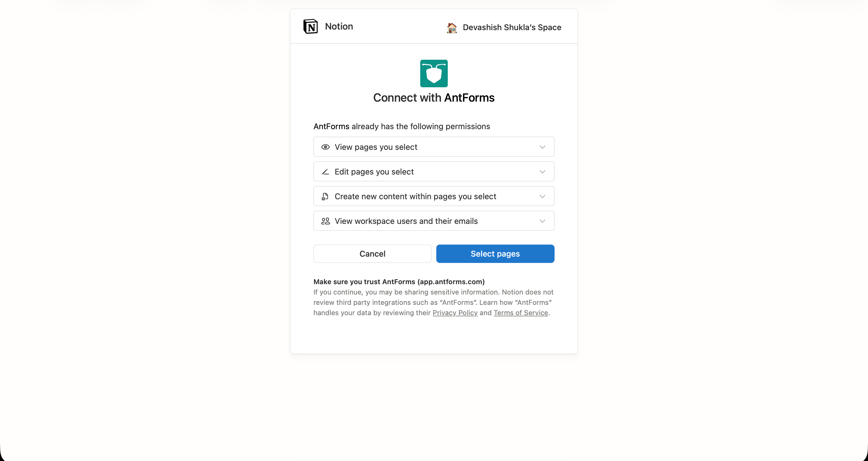The width and height of the screenshot is (868, 461).
Task: Click the pencil icon for editing pages
Action: pos(325,172)
